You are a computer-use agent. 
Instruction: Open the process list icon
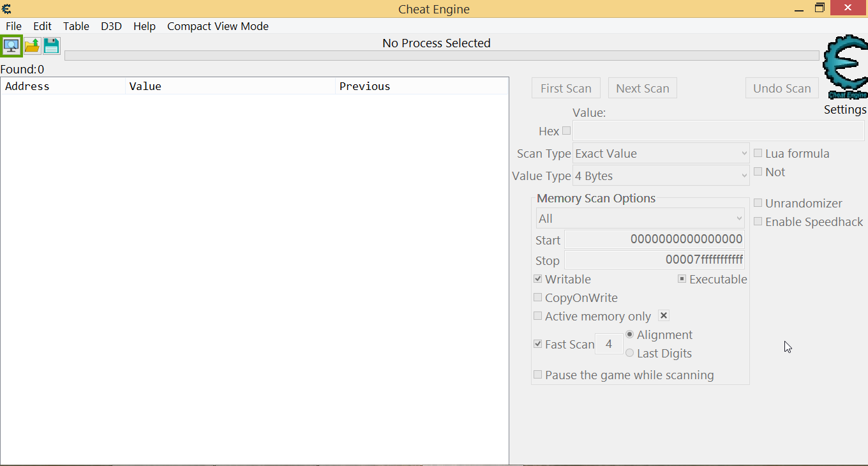[x=11, y=46]
